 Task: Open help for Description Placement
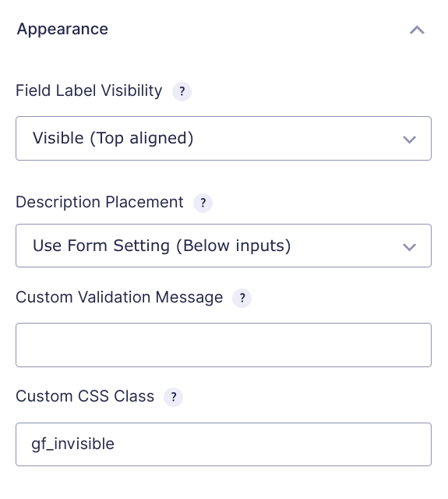tap(203, 203)
